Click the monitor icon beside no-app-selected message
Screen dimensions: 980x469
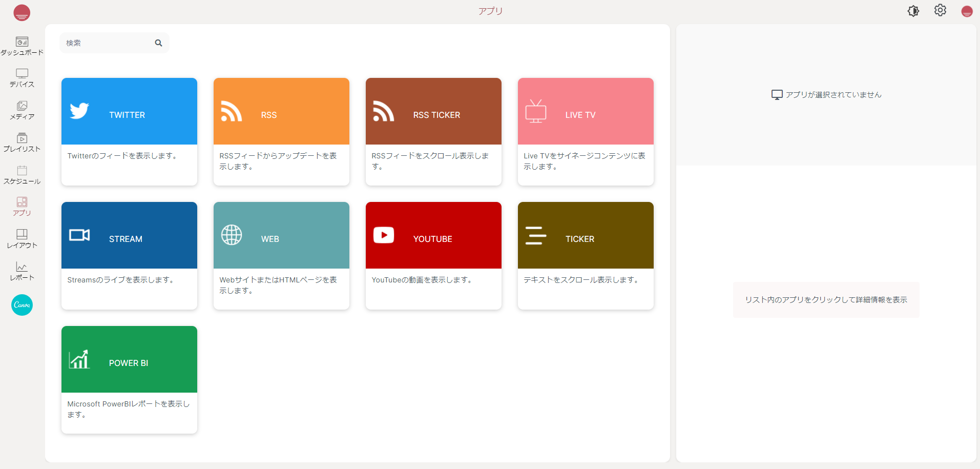[x=777, y=95]
